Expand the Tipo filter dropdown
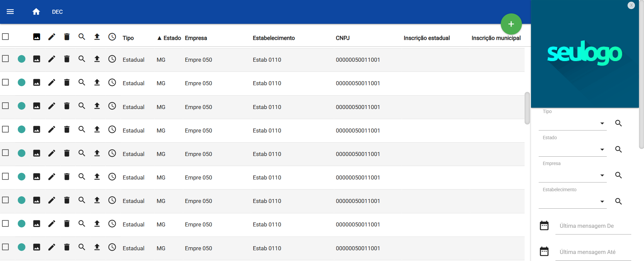 (573, 123)
